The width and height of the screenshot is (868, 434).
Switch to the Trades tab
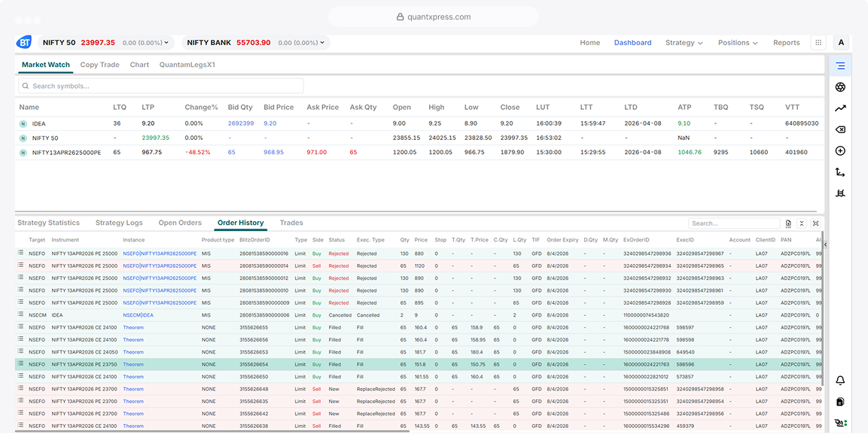tap(291, 223)
